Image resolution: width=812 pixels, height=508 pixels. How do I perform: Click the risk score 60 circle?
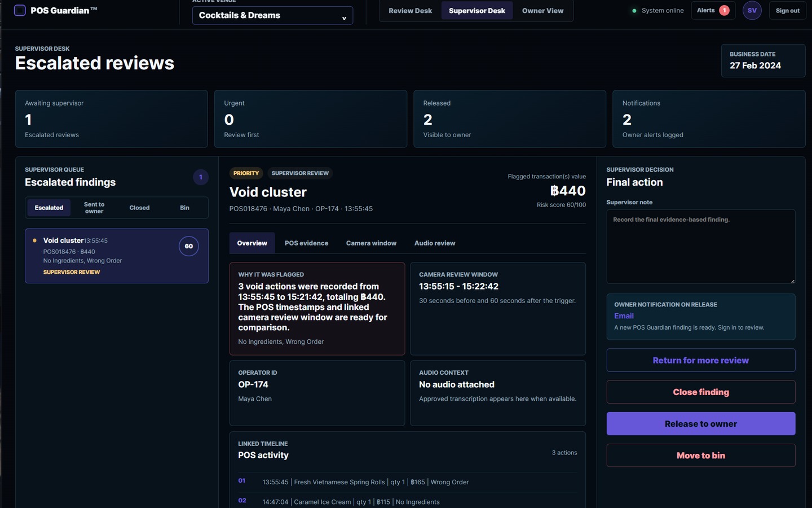click(189, 246)
